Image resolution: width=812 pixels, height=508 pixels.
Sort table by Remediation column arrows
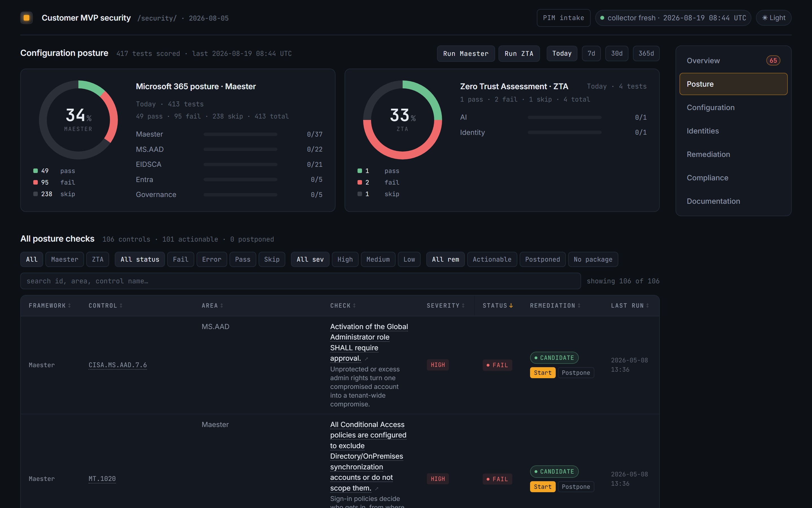click(x=579, y=305)
